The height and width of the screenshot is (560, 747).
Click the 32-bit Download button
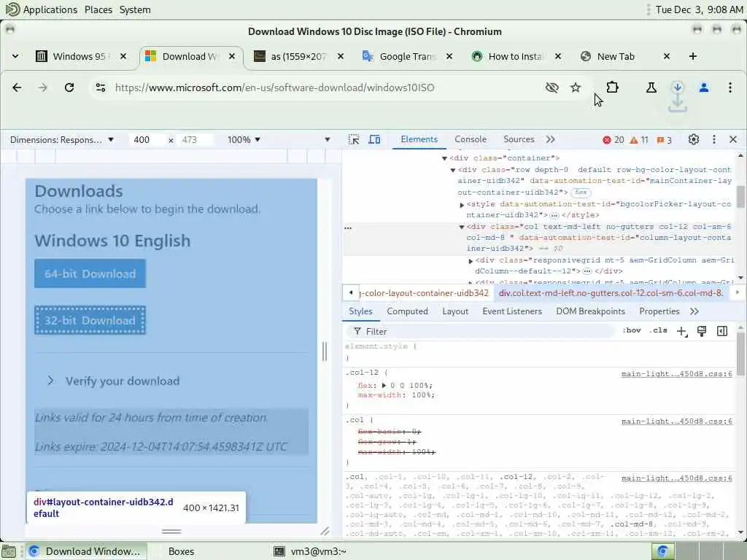click(90, 321)
